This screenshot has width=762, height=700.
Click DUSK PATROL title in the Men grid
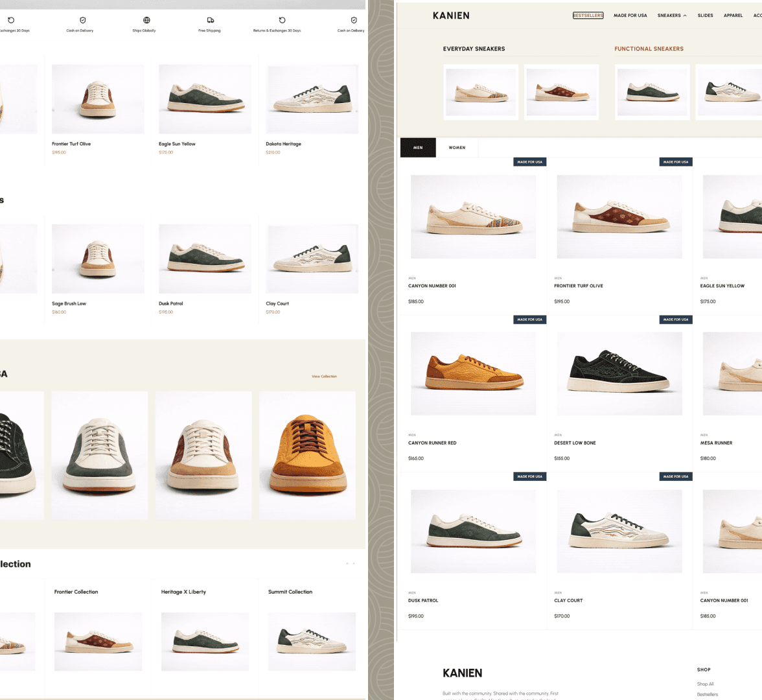[423, 600]
